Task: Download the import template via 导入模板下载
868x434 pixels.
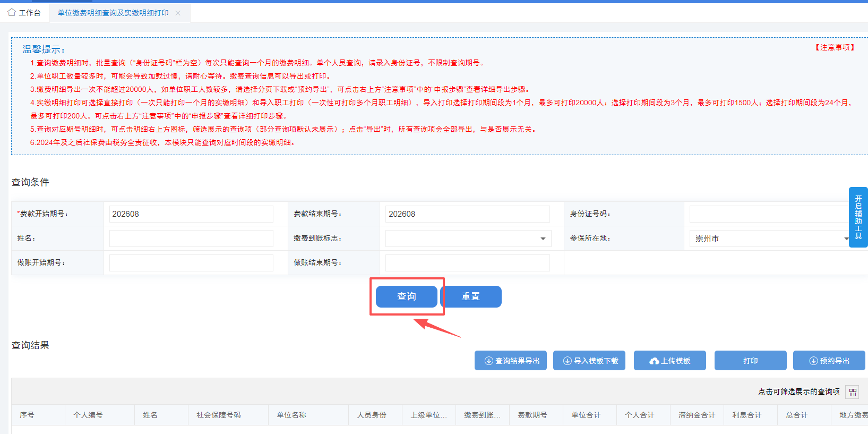Action: coord(589,361)
